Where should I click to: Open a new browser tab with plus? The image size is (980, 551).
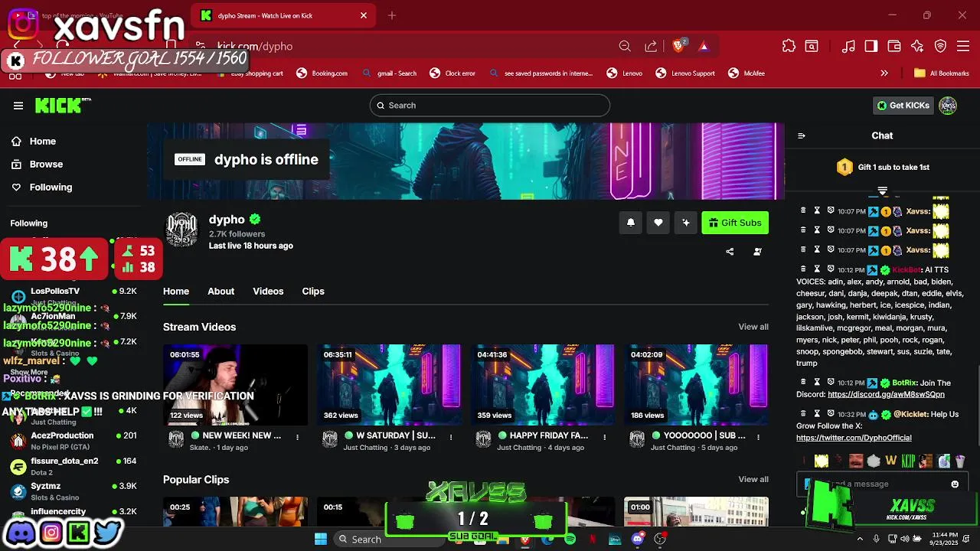click(x=392, y=15)
